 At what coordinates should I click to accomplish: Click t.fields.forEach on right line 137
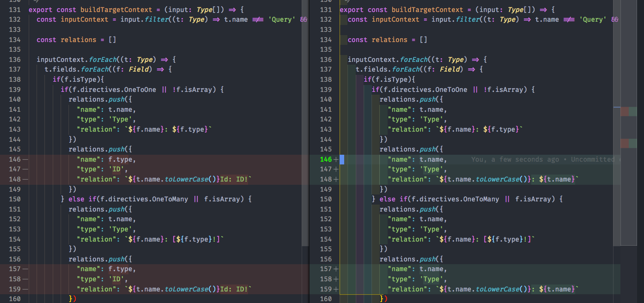[x=388, y=69]
